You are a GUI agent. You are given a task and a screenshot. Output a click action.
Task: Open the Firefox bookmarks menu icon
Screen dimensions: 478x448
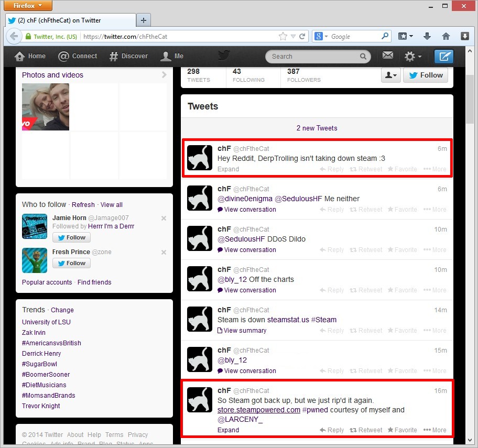pos(406,36)
